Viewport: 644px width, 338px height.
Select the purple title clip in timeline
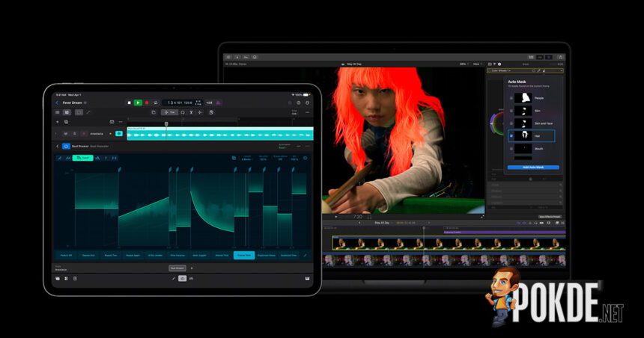point(505,232)
